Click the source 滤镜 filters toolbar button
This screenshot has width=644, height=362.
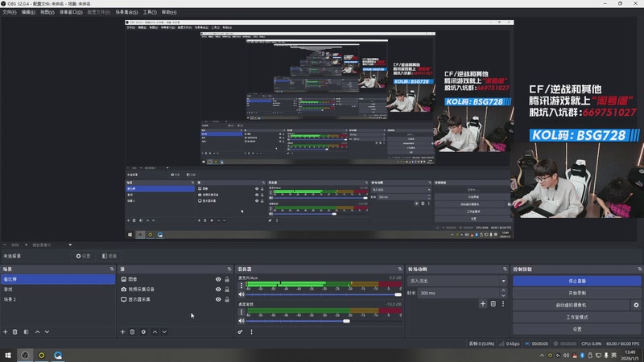tap(109, 256)
